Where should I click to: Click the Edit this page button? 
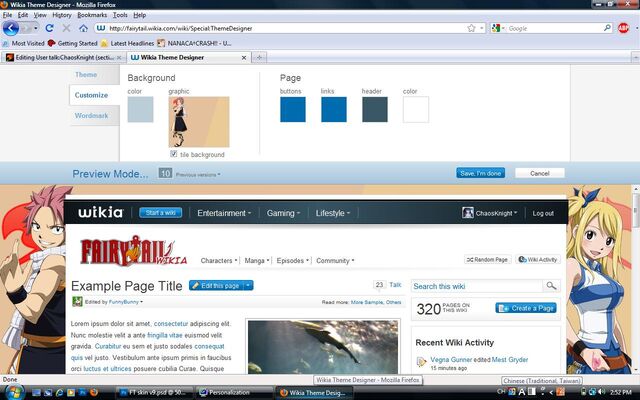coord(216,285)
